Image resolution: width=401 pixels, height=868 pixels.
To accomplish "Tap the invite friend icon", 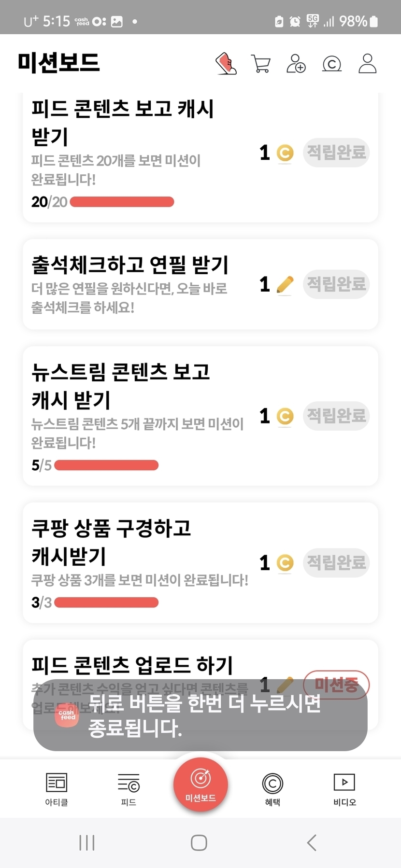I will coord(296,64).
